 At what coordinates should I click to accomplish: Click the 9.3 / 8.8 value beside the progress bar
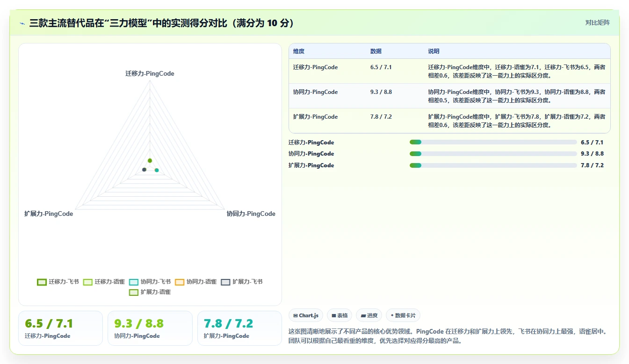point(592,154)
